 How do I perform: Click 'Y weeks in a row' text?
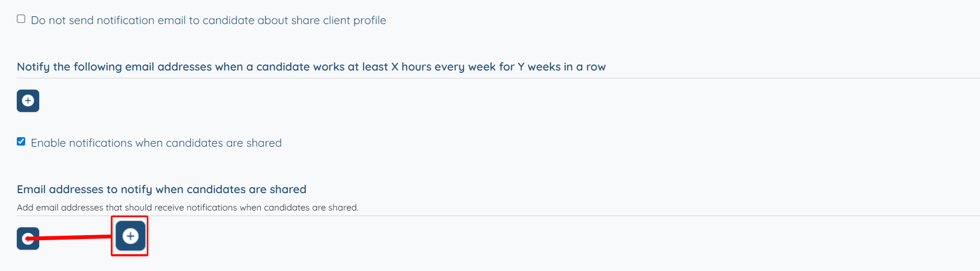click(561, 67)
